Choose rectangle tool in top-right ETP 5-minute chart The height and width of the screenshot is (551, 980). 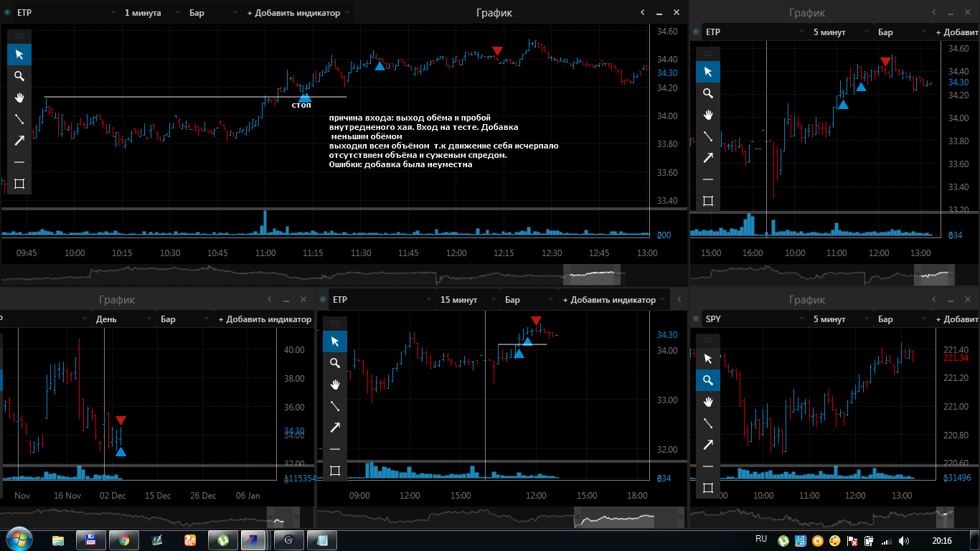click(x=708, y=201)
